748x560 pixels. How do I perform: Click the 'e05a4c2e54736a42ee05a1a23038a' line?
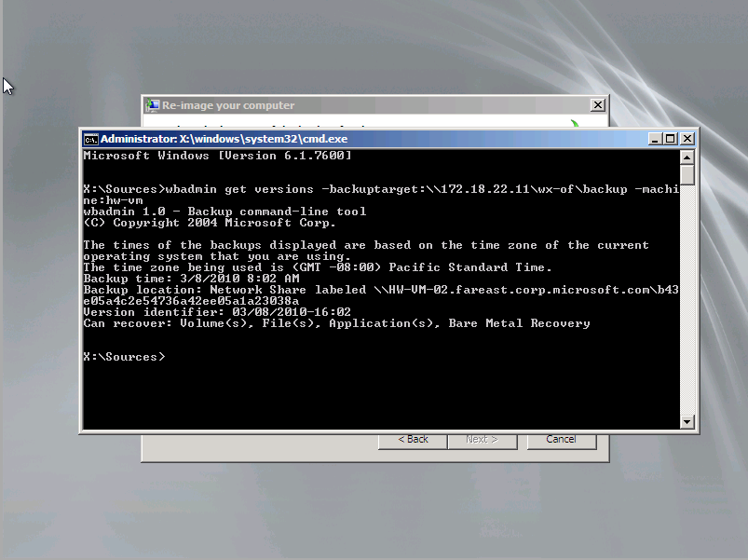pyautogui.click(x=191, y=301)
